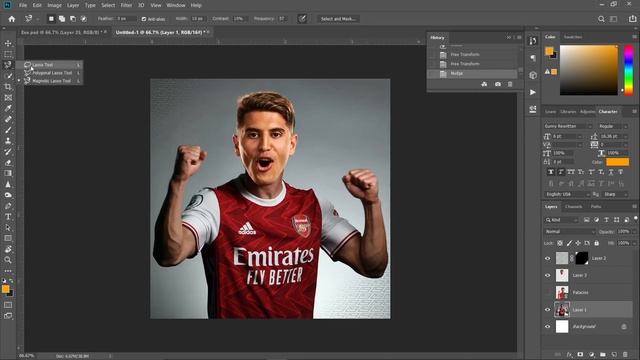This screenshot has height=360, width=640.
Task: Choose Subtract from selection mode icon
Action: point(73,19)
